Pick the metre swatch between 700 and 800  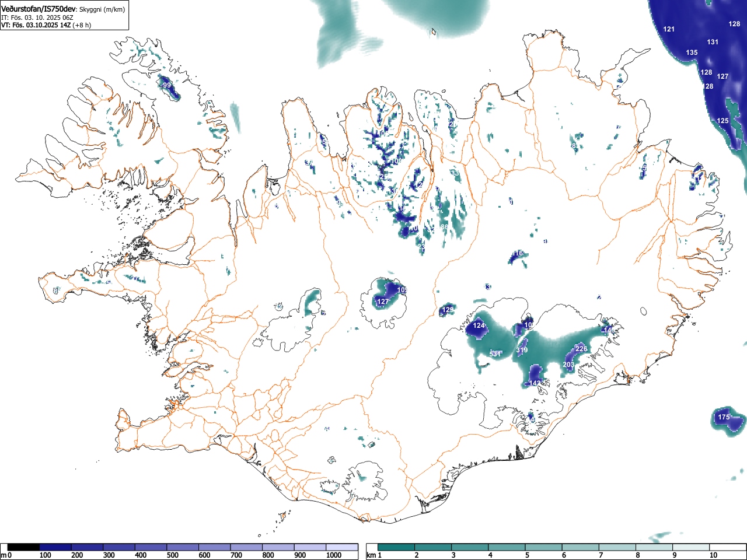pos(246,547)
